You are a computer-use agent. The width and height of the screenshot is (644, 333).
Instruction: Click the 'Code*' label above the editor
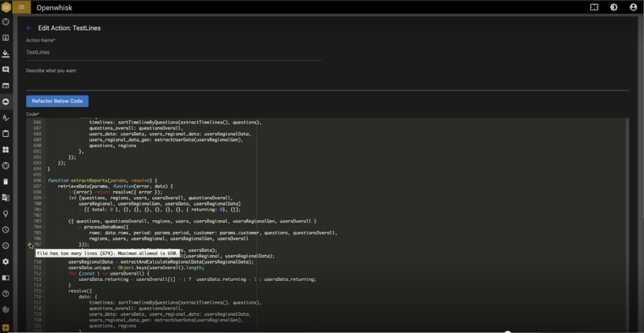(32, 114)
